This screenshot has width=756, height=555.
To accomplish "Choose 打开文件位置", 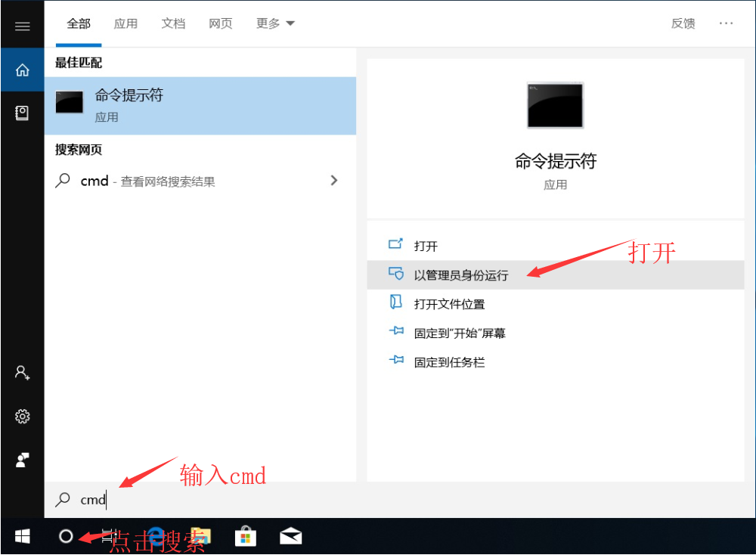I will click(556, 304).
